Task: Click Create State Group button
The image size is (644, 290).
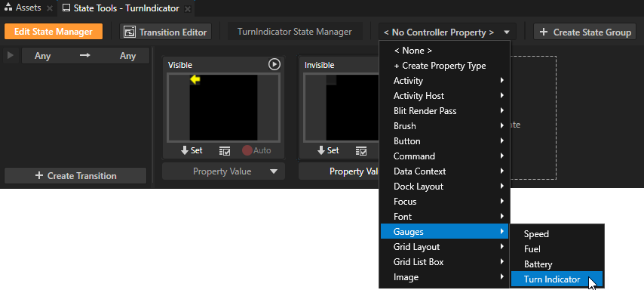Action: pyautogui.click(x=585, y=32)
